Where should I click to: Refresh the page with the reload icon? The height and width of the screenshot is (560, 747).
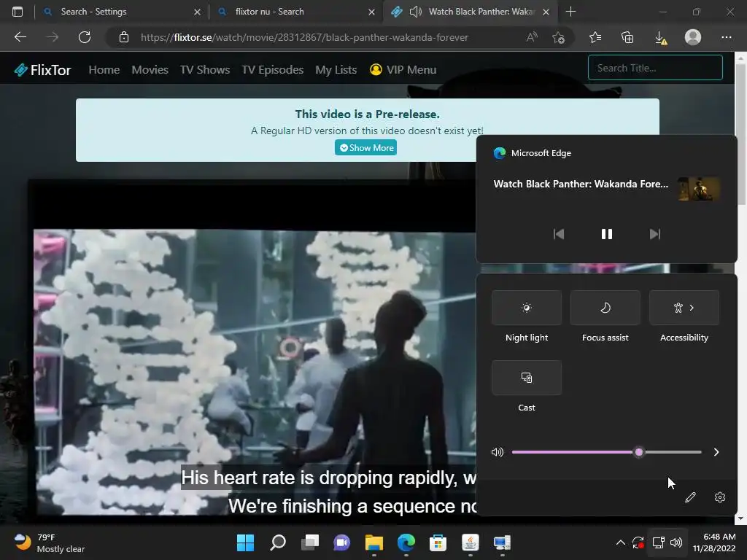[x=85, y=37]
